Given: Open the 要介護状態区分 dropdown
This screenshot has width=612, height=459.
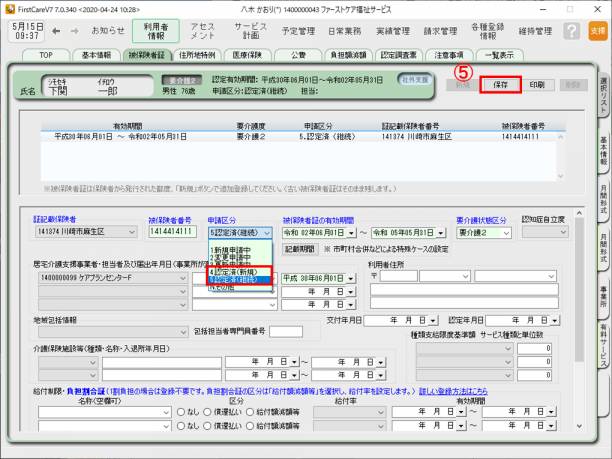Looking at the screenshot, I should [x=506, y=232].
